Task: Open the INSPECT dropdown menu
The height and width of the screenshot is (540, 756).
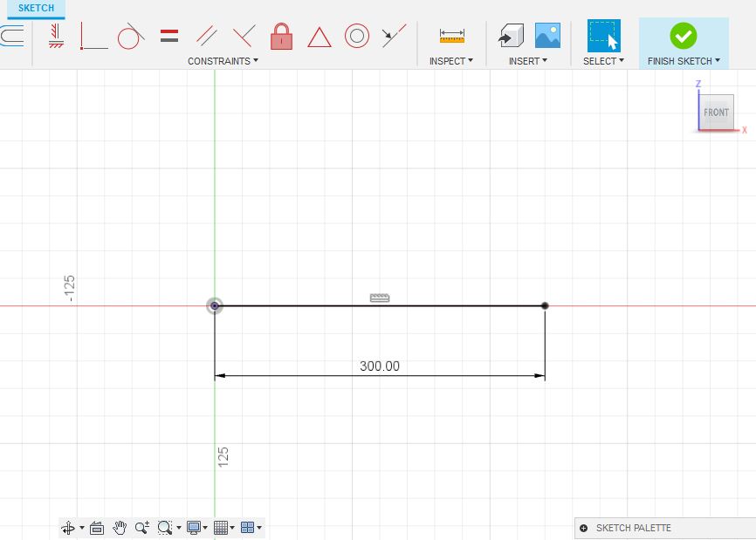Action: pyautogui.click(x=450, y=61)
